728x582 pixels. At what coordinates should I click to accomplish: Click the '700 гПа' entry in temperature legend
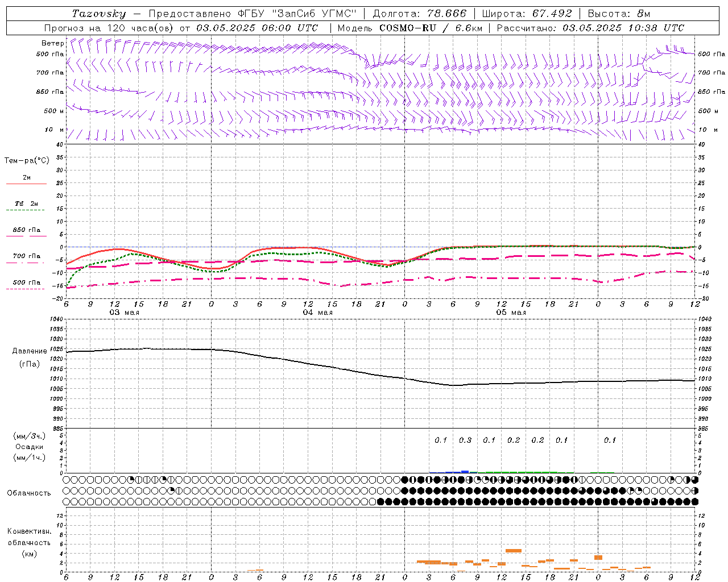pyautogui.click(x=27, y=256)
